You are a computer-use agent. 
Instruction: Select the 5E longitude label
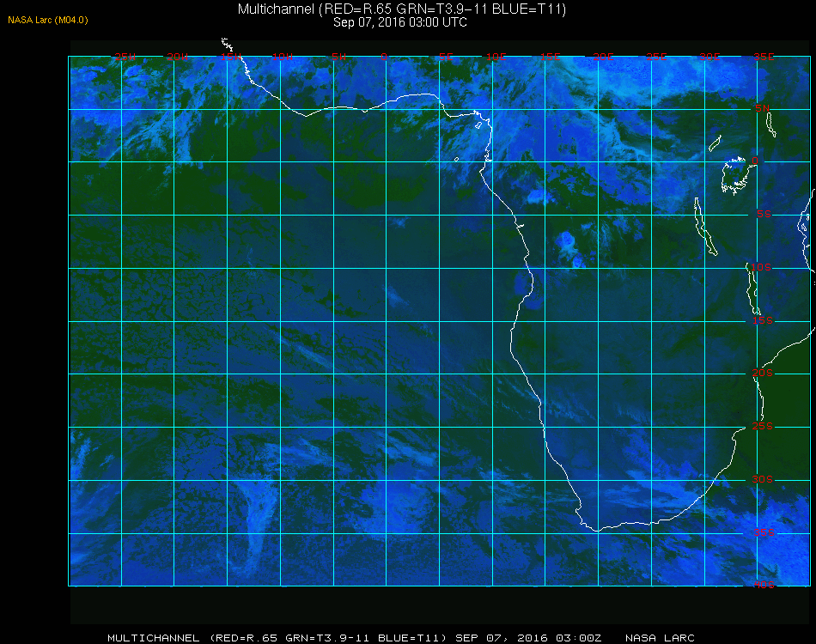[x=446, y=57]
